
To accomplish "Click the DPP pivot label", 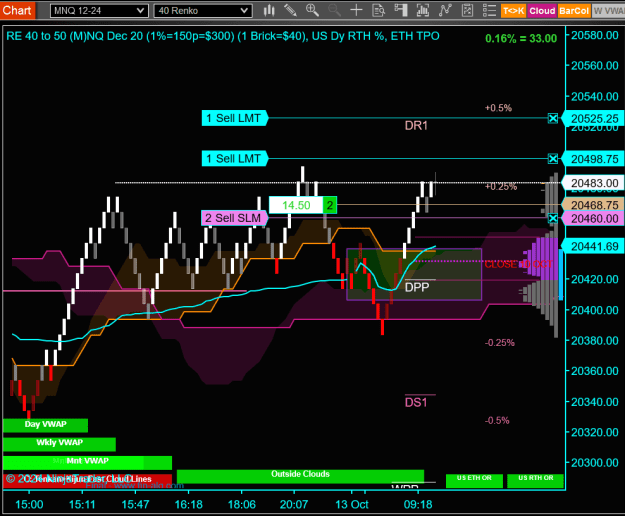I will coord(417,287).
